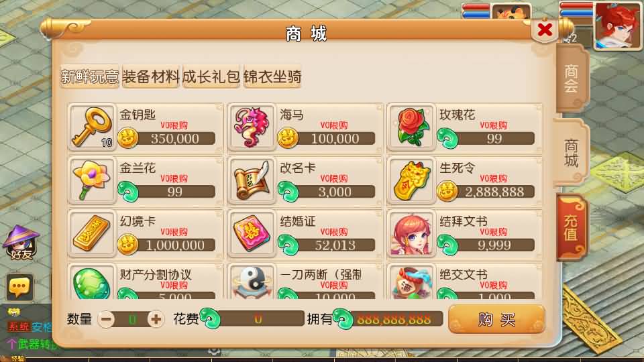Open the 好友 friends hat icon

click(21, 243)
